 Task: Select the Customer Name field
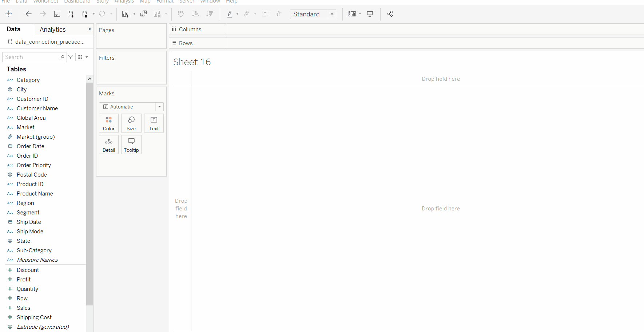pyautogui.click(x=37, y=108)
